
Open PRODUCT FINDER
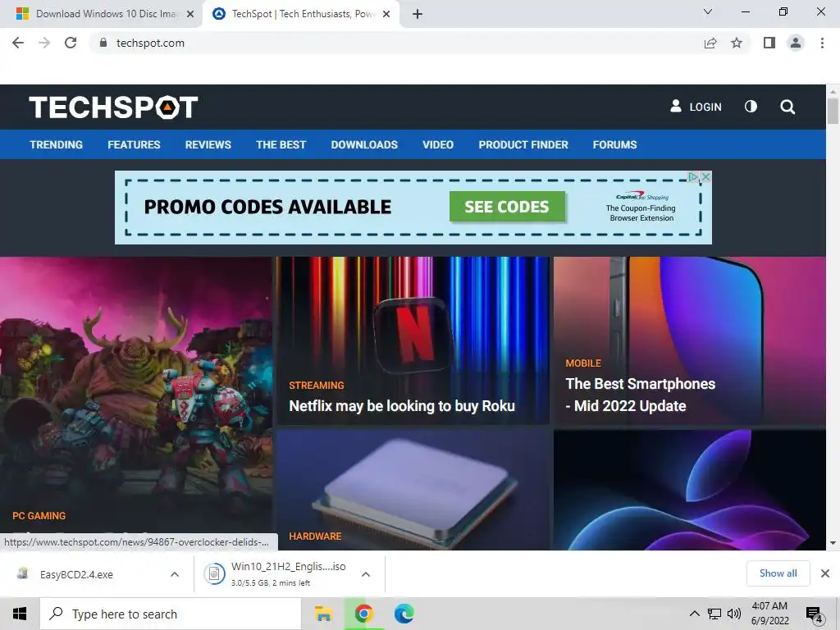[x=523, y=144]
